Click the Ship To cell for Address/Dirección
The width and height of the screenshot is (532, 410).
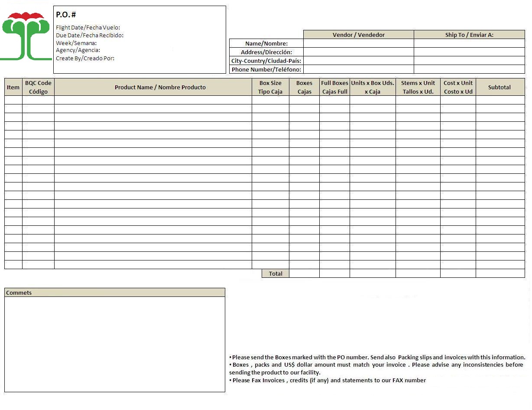469,52
